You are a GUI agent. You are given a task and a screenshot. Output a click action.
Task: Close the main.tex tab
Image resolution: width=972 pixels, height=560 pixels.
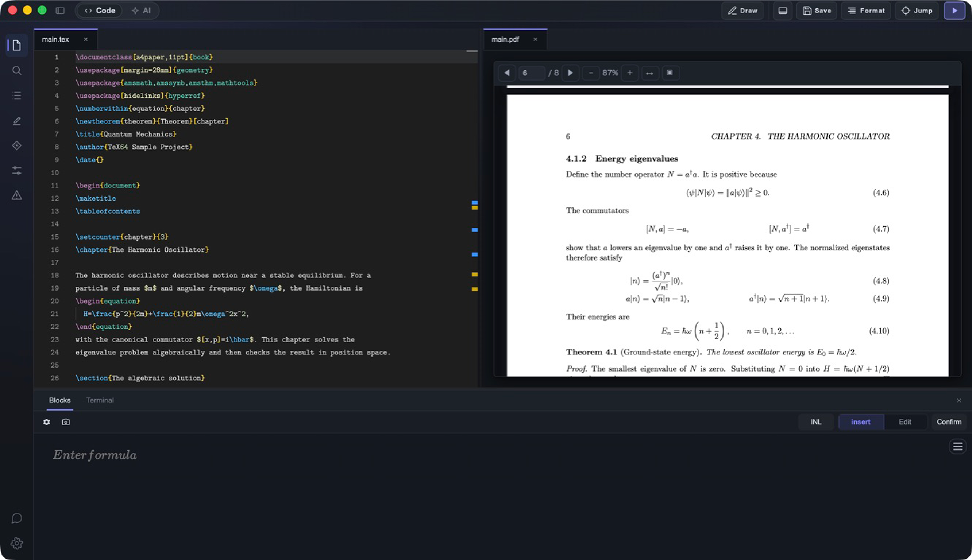[86, 39]
